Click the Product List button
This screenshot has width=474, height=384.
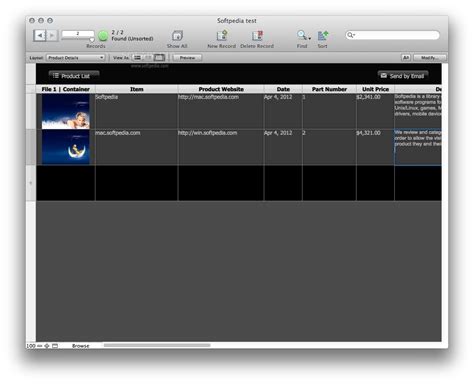coord(74,76)
